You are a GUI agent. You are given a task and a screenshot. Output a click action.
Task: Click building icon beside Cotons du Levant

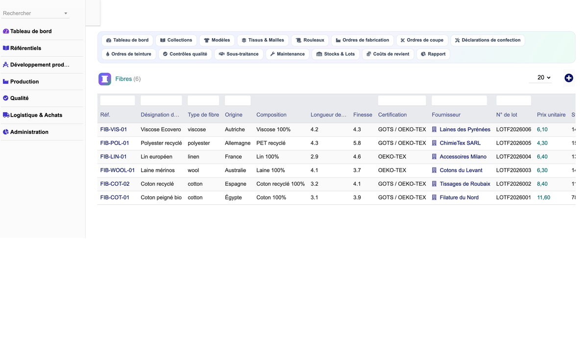coord(434,170)
